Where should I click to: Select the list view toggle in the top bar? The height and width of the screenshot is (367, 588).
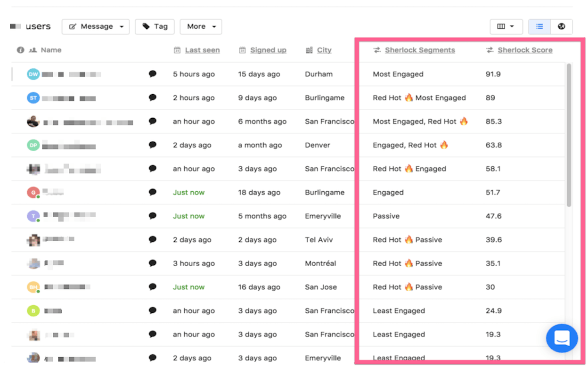539,27
